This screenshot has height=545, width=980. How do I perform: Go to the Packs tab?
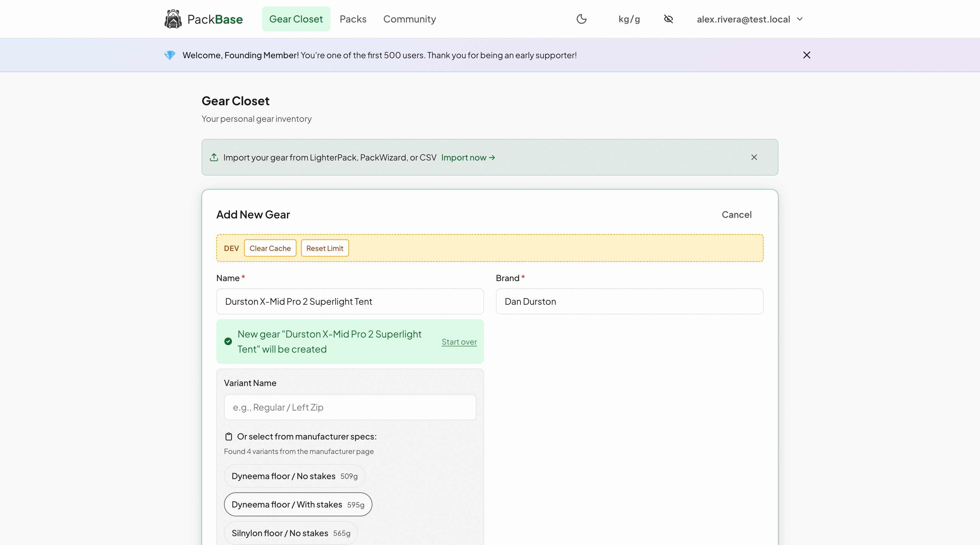353,19
